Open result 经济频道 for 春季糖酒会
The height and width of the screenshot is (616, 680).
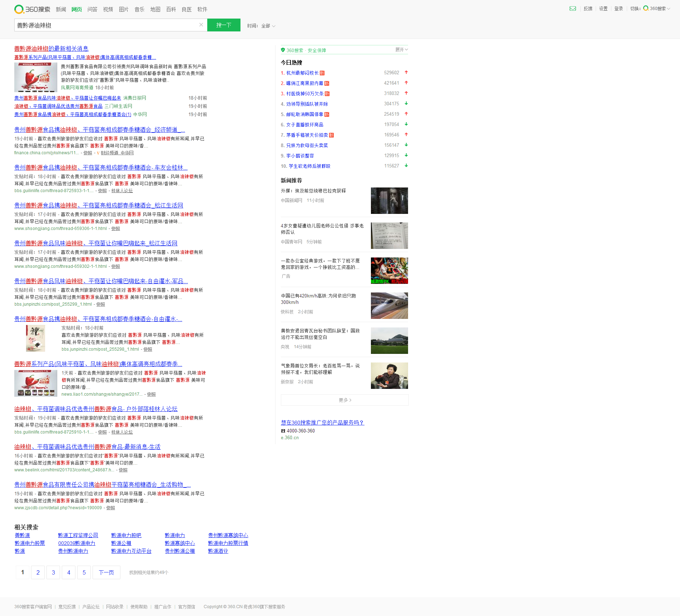100,130
